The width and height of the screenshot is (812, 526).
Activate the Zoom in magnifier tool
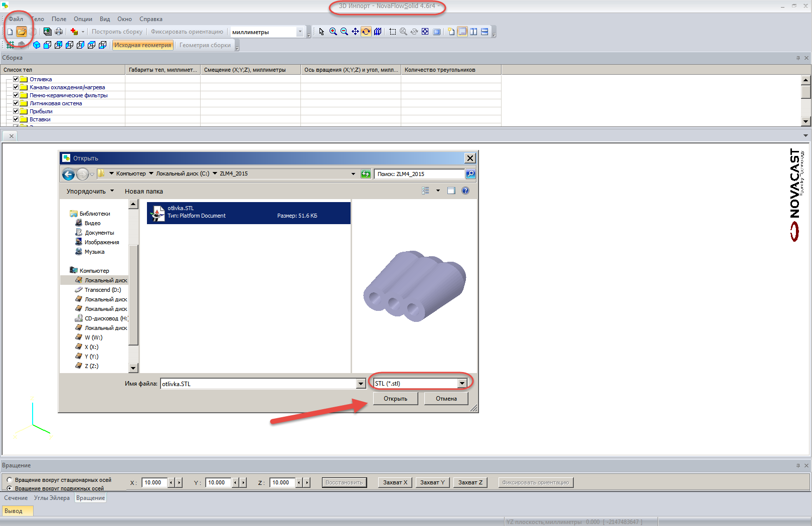[x=333, y=32]
